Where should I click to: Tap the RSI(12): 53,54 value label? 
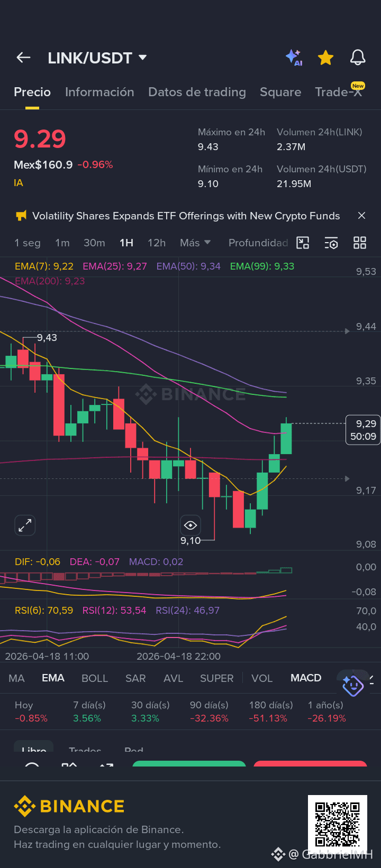tap(114, 611)
